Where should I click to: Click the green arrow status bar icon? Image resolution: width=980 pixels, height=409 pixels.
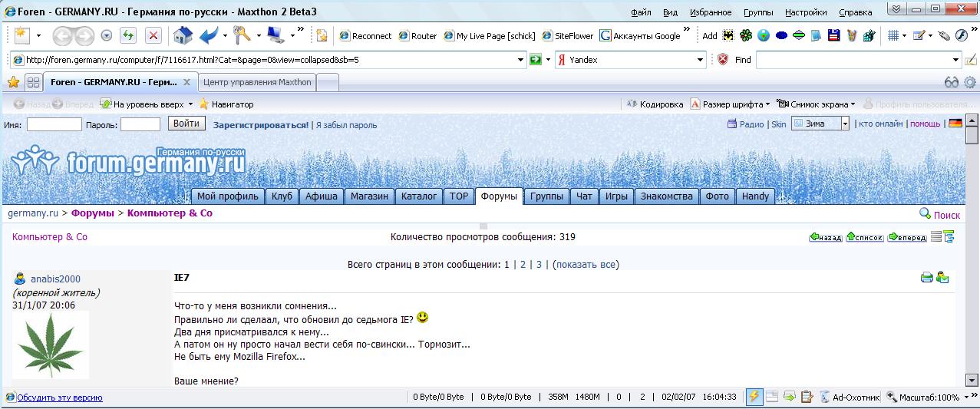coord(789,397)
